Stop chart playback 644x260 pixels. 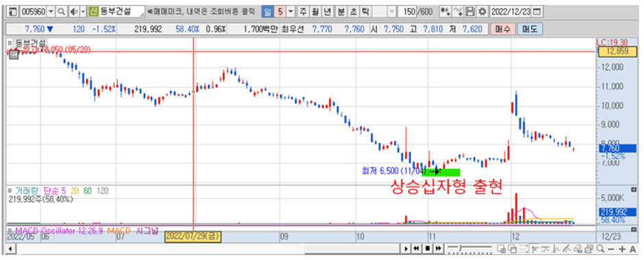pos(428,248)
